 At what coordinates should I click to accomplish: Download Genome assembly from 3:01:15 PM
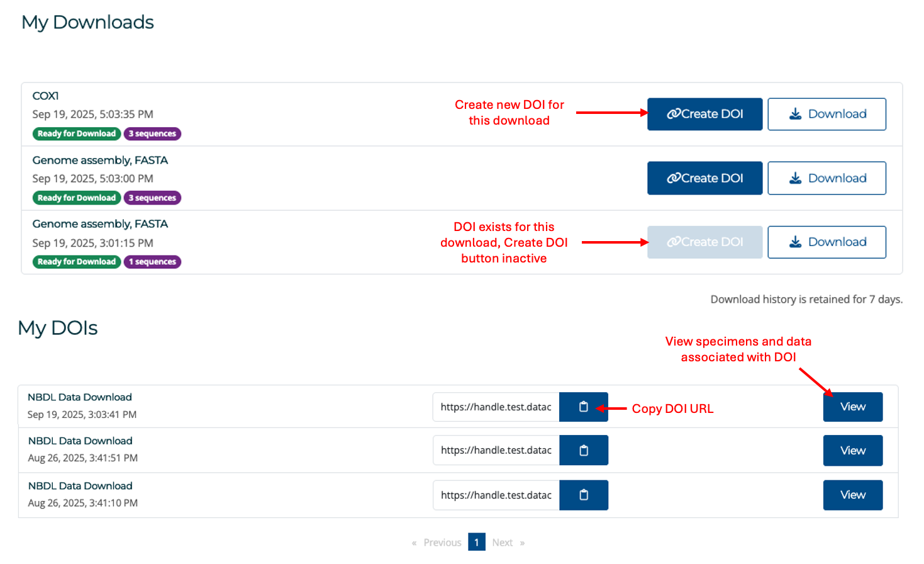tap(827, 242)
